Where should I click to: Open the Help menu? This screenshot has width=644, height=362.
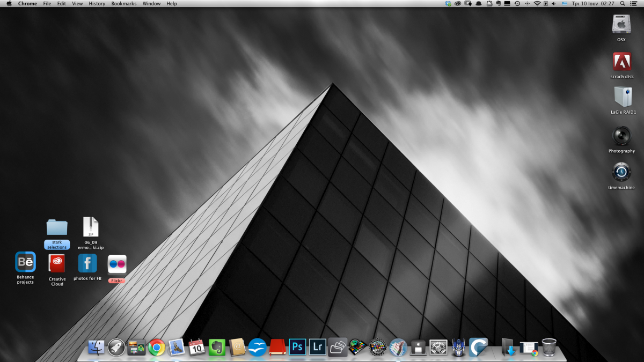click(172, 4)
